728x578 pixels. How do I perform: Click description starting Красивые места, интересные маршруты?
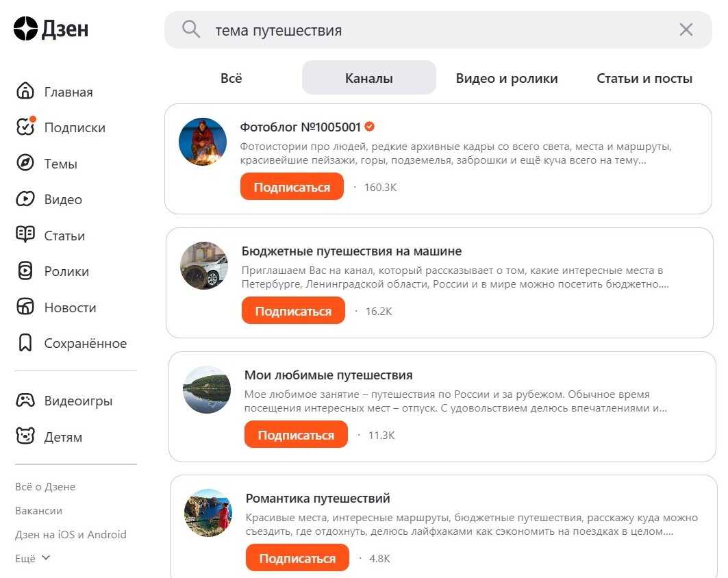pos(472,524)
